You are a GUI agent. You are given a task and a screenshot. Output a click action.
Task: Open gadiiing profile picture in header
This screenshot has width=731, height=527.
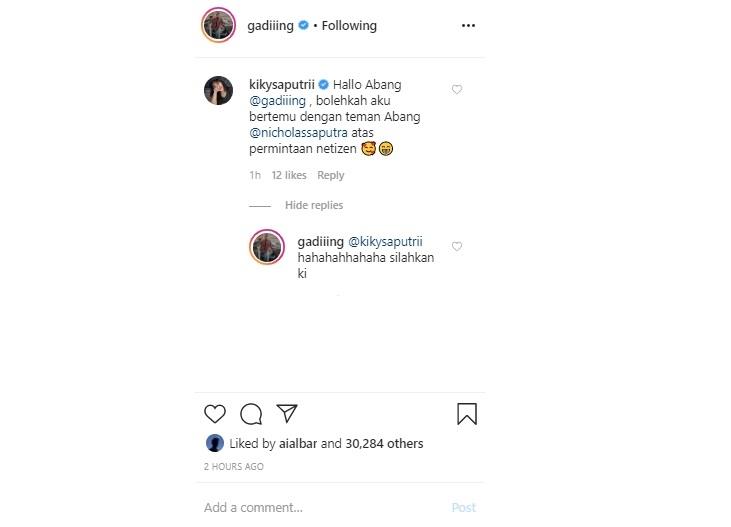(217, 26)
